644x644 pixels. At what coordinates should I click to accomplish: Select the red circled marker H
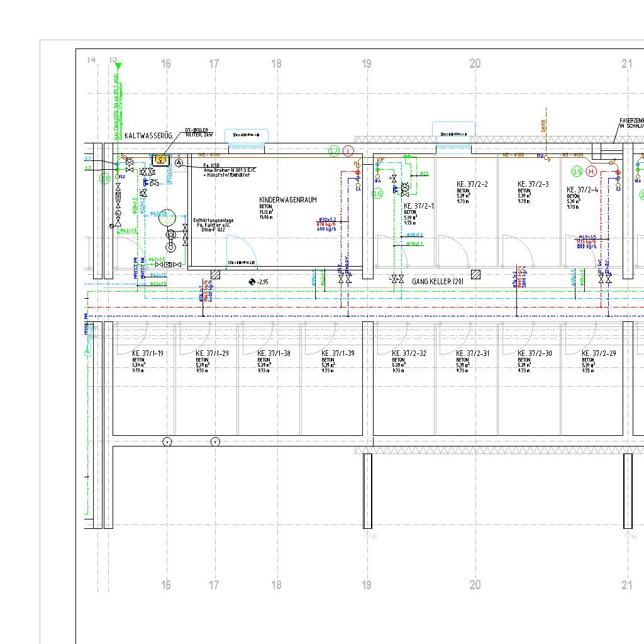pos(591,171)
